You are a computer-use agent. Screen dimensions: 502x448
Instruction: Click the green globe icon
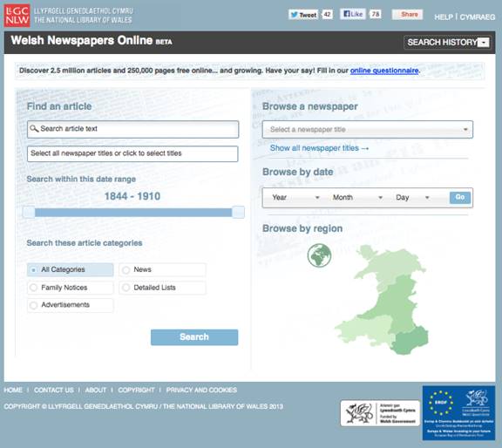(319, 255)
